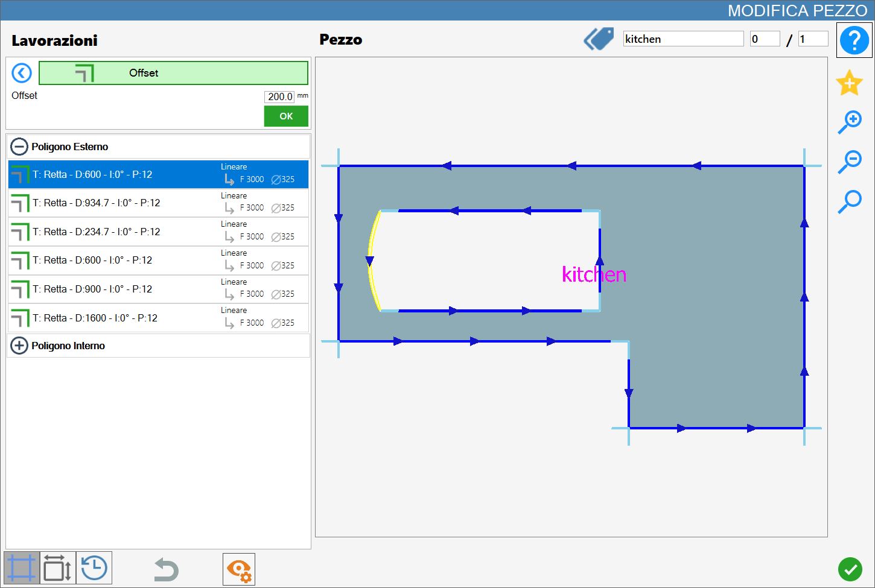Select the crop-frame outline tool at bottom left
Screen dimensions: 875x588
22,568
